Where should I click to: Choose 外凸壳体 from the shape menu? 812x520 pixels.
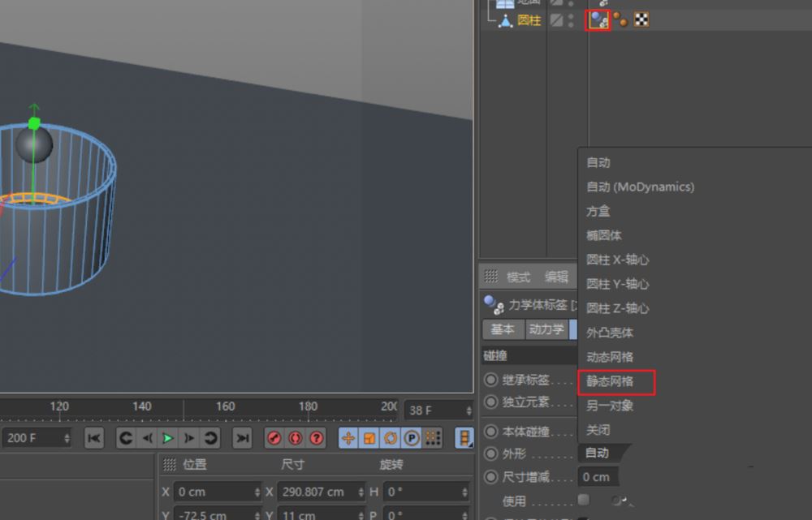[610, 333]
